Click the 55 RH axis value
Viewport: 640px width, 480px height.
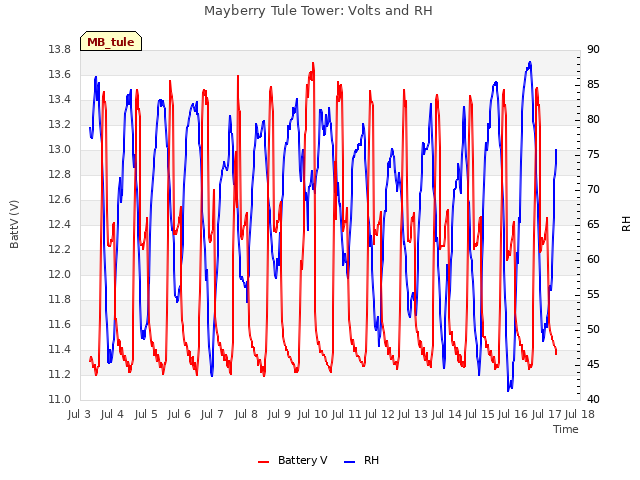click(x=593, y=295)
